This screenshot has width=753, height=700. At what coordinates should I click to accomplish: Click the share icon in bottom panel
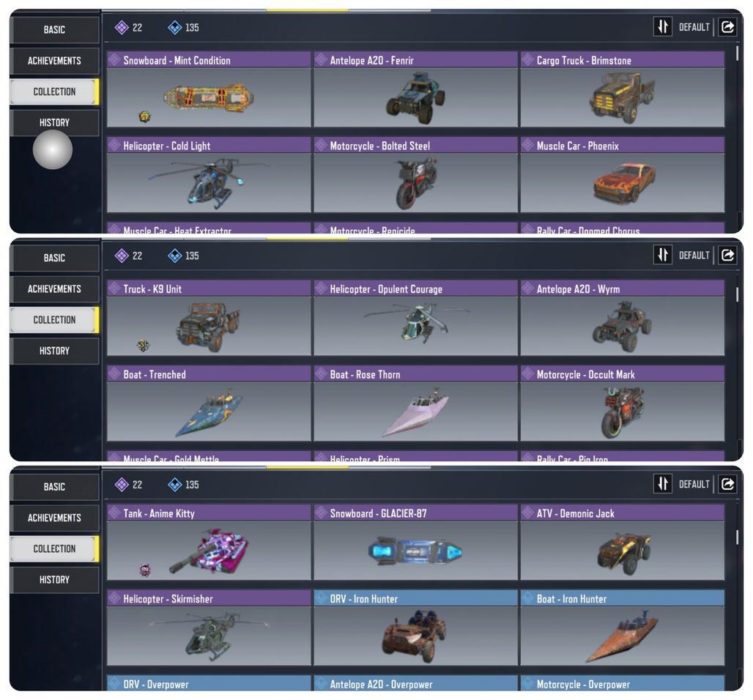727,484
